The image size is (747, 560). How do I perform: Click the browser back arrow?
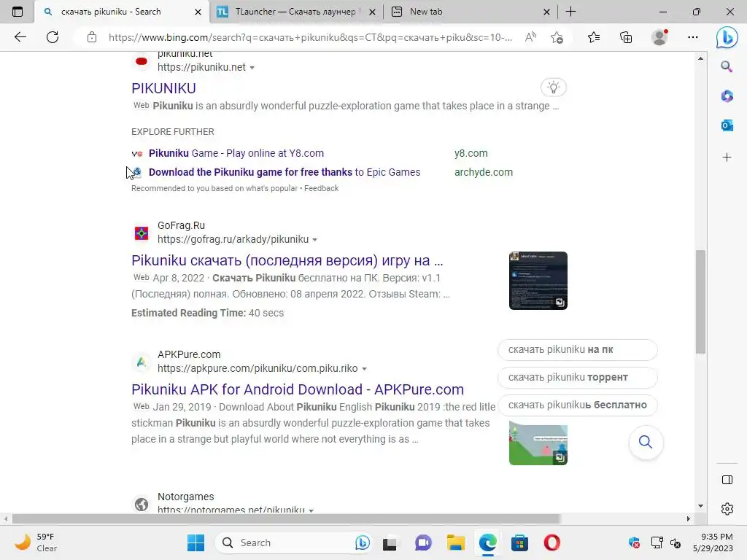[20, 37]
